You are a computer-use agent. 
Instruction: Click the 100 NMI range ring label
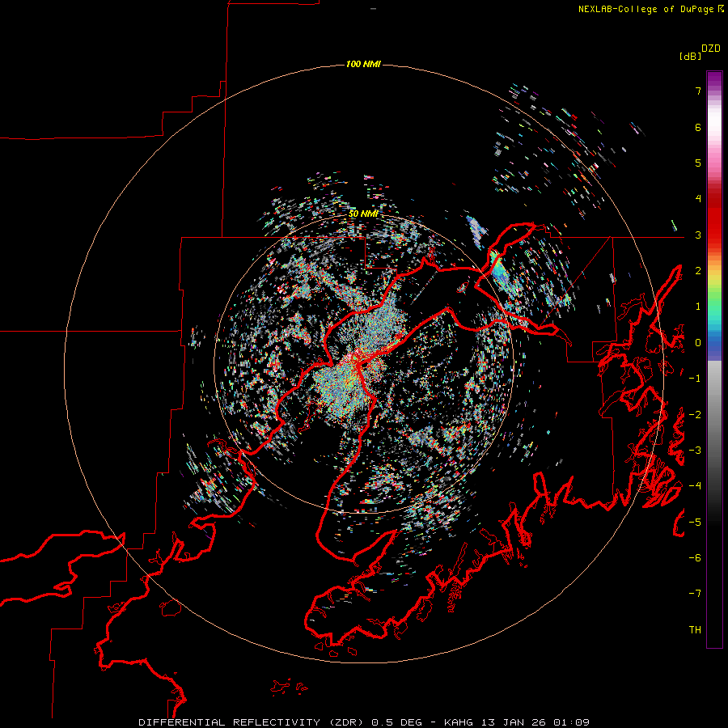coord(363,64)
